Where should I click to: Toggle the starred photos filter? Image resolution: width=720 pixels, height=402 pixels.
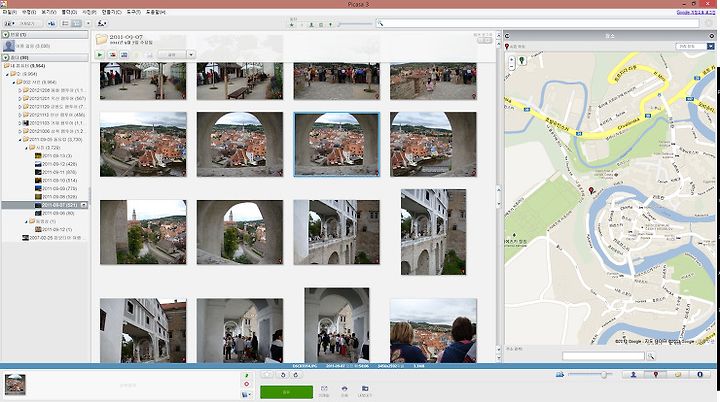[x=292, y=24]
